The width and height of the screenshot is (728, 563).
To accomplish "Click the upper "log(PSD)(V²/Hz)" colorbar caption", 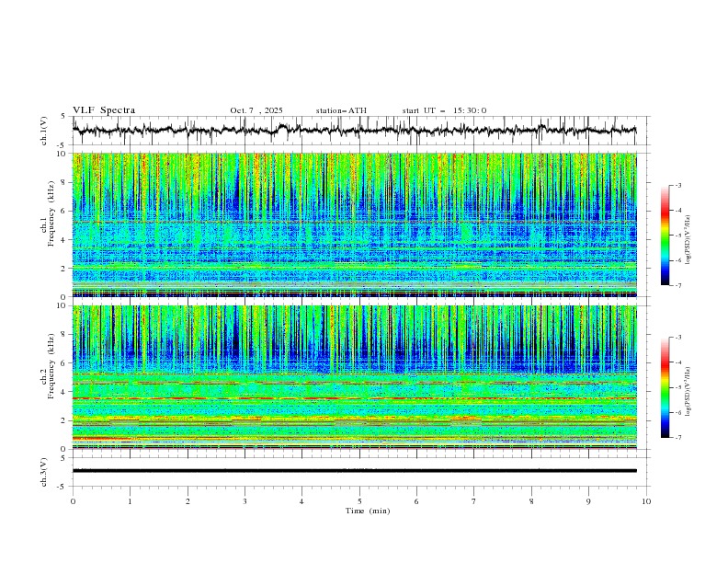I will pyautogui.click(x=688, y=240).
